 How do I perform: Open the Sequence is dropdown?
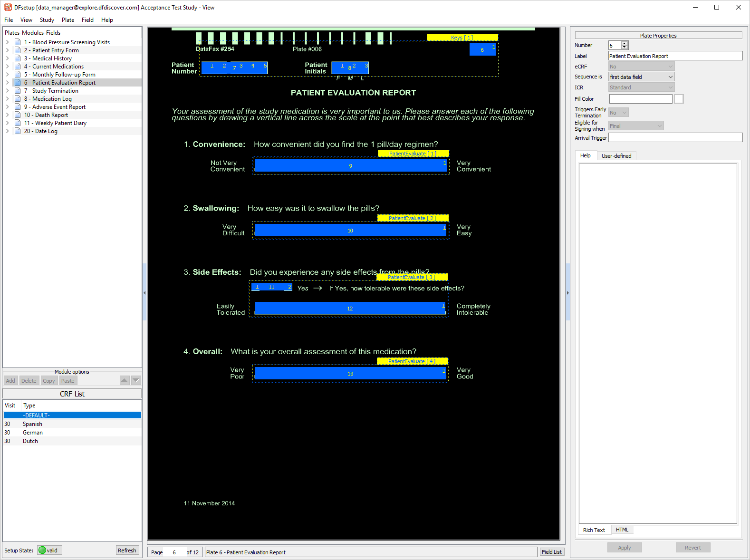[x=641, y=77]
